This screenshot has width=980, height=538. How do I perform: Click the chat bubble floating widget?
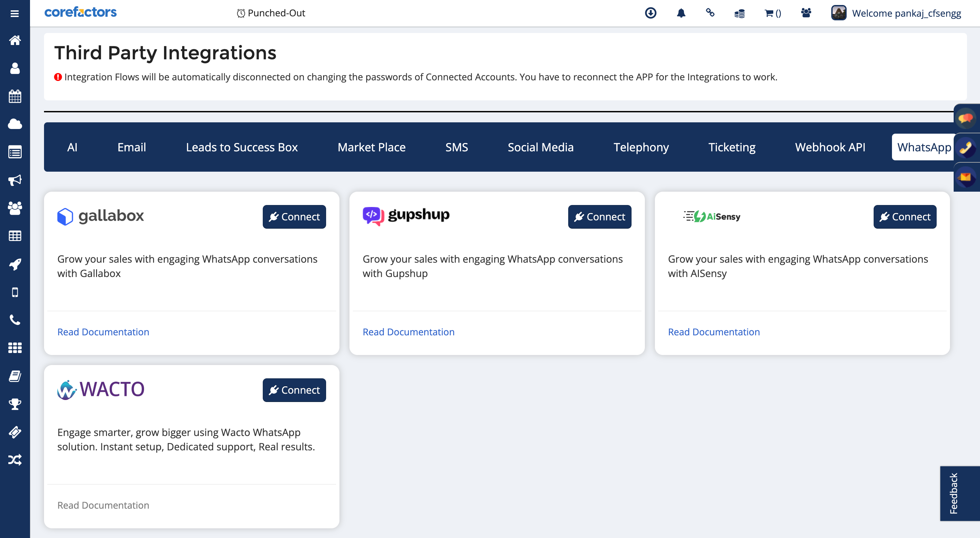(x=966, y=118)
